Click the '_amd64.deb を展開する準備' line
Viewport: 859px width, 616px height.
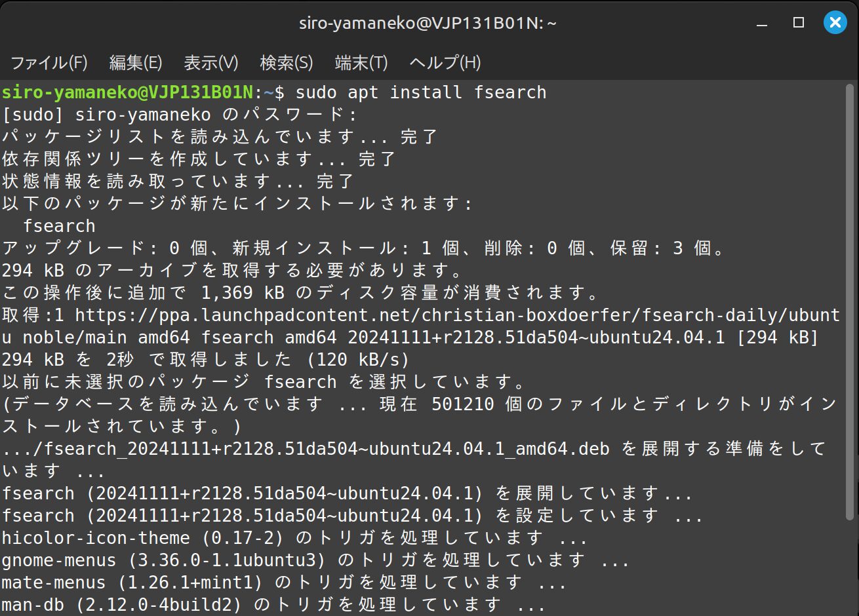pos(414,449)
